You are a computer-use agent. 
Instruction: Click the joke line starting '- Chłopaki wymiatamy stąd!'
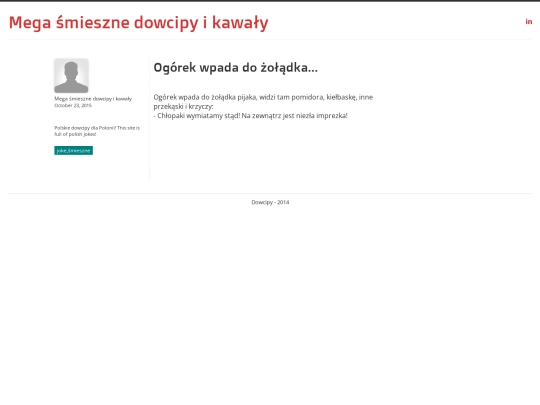(251, 116)
